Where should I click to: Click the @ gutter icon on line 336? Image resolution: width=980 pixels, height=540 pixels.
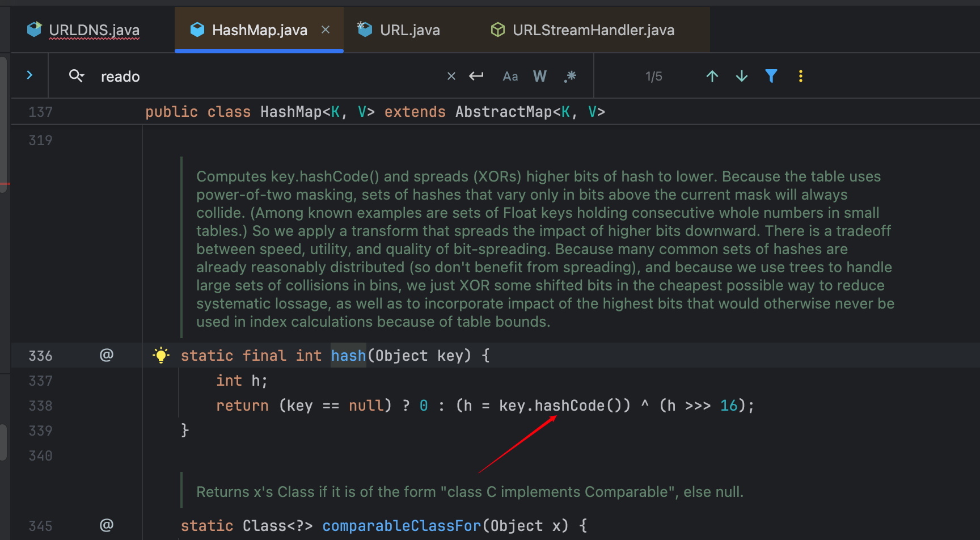[x=107, y=355]
